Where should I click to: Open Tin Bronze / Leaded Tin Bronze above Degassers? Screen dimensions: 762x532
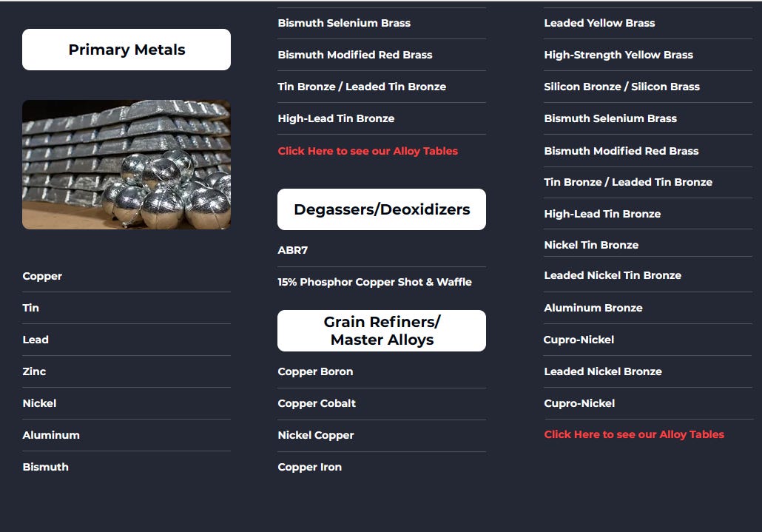pyautogui.click(x=362, y=87)
